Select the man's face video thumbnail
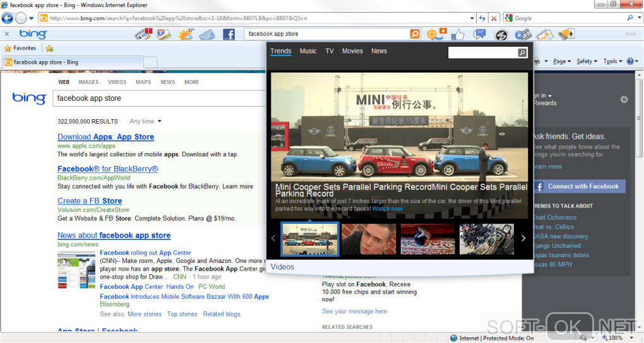 coord(369,239)
